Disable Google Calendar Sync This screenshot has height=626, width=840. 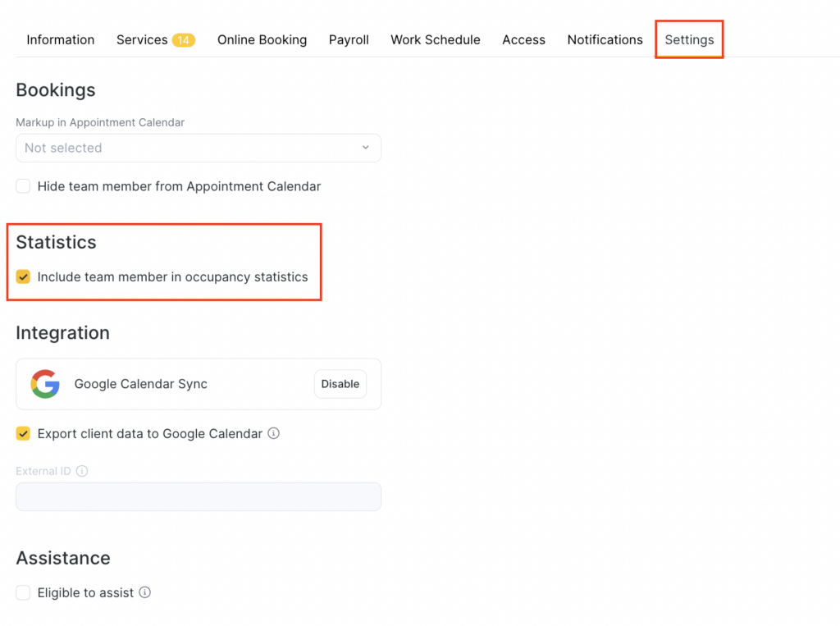(340, 384)
